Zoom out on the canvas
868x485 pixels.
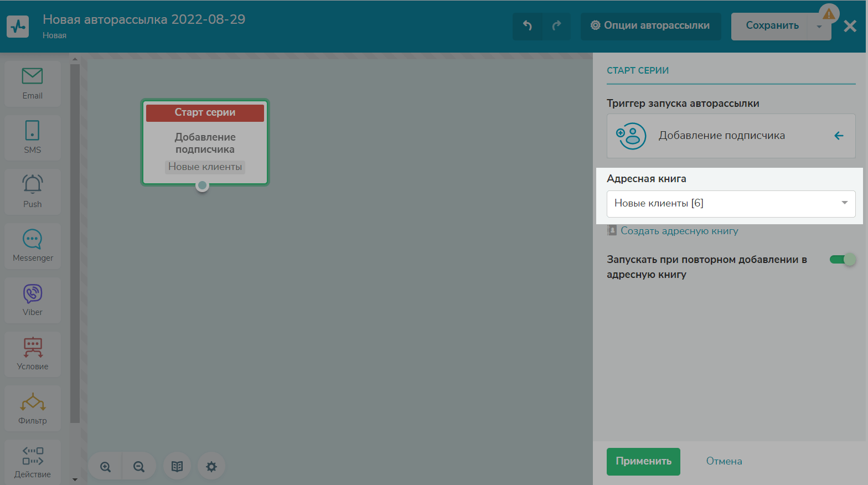(x=139, y=467)
